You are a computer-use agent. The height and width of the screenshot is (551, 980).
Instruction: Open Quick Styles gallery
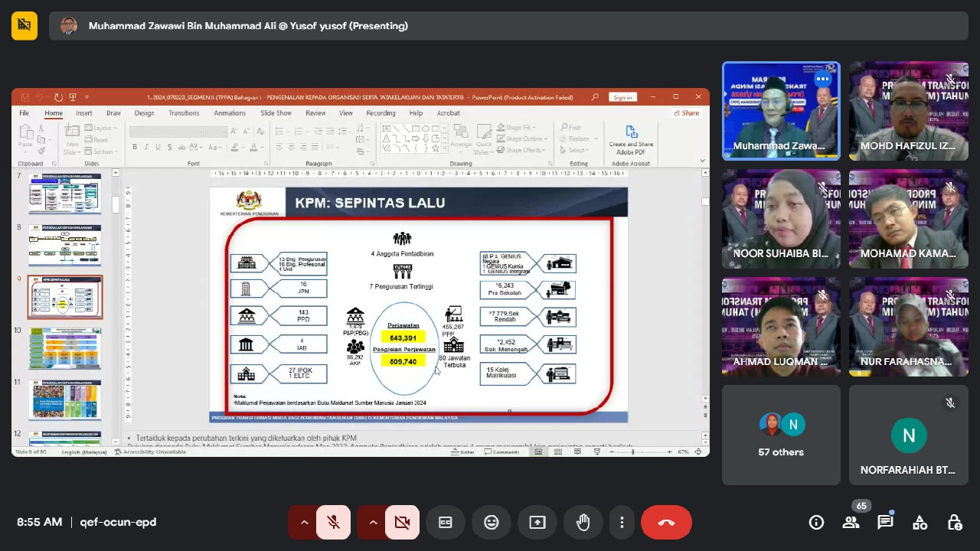pos(484,139)
